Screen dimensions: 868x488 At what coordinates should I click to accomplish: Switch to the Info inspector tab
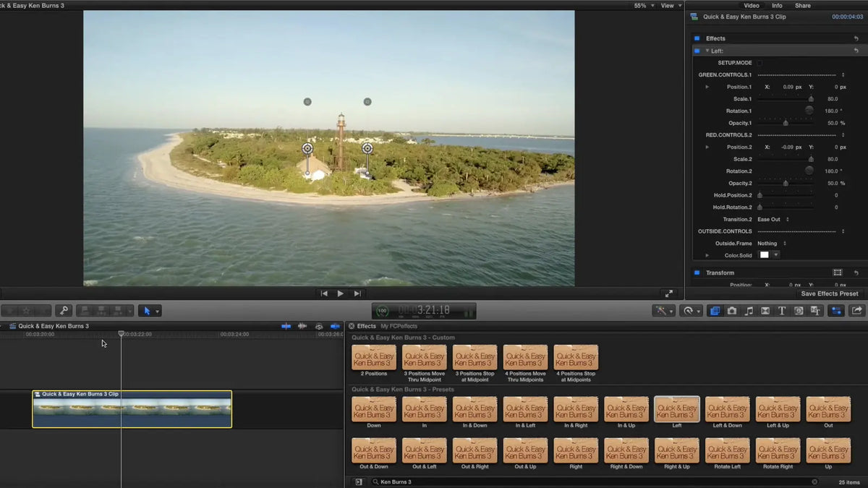(777, 5)
